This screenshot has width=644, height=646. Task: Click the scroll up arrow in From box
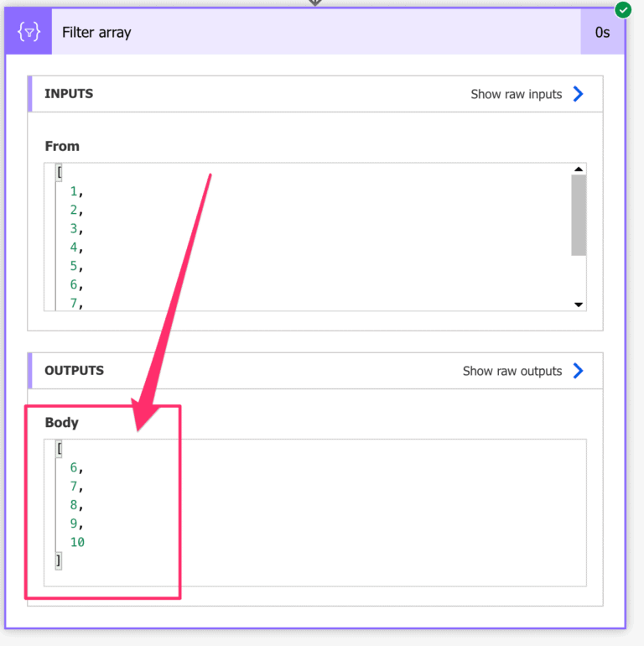(x=578, y=169)
